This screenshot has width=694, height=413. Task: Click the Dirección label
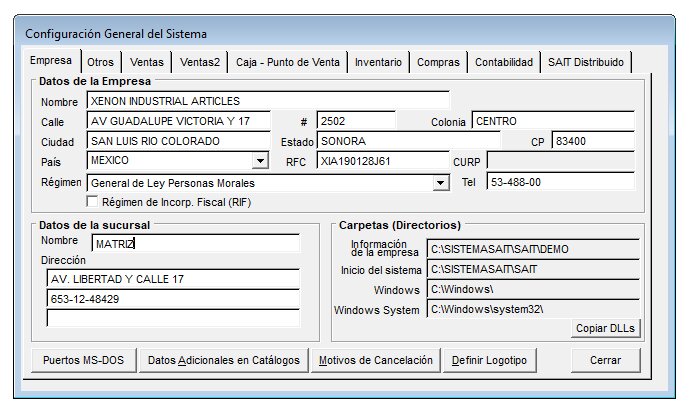[x=63, y=260]
